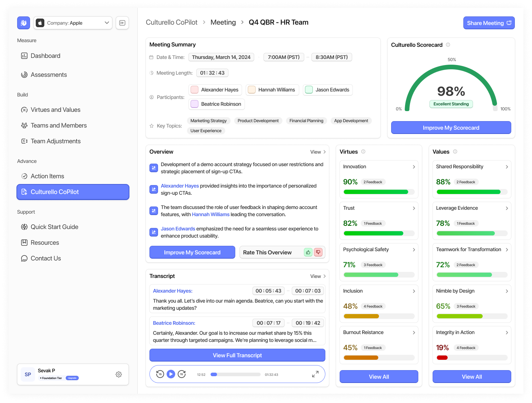Image resolution: width=532 pixels, height=403 pixels.
Task: Go to Teams and Members
Action: click(59, 125)
